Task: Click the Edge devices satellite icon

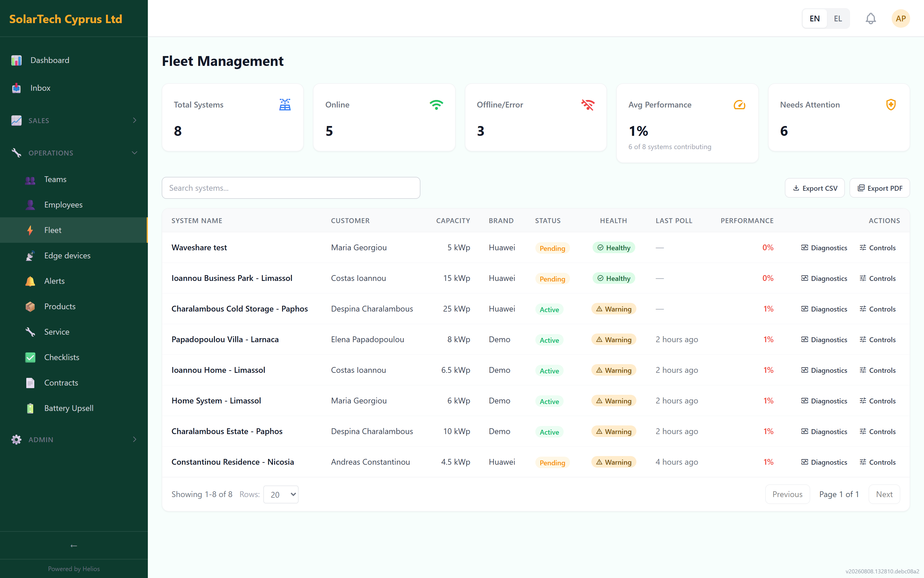Action: (x=30, y=256)
